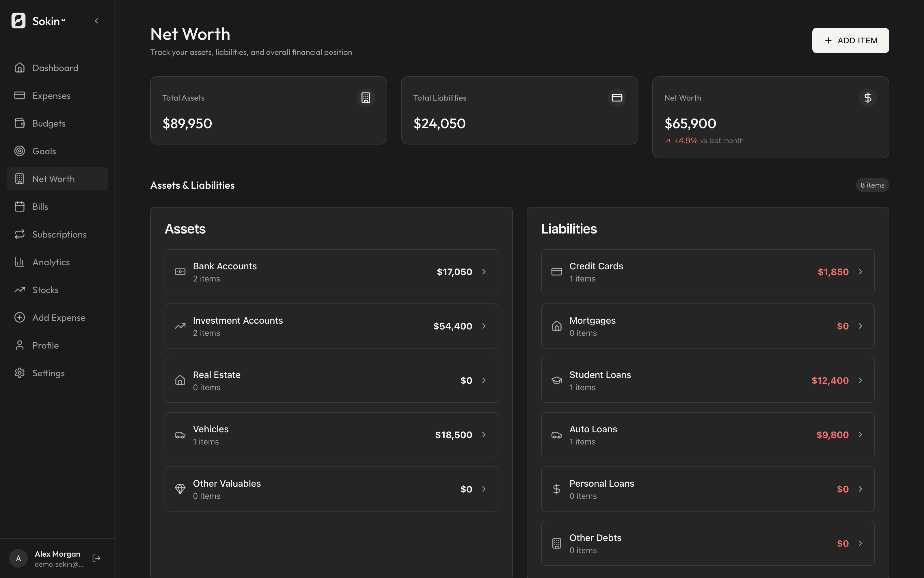Click the Credit Cards row card icon

point(557,272)
